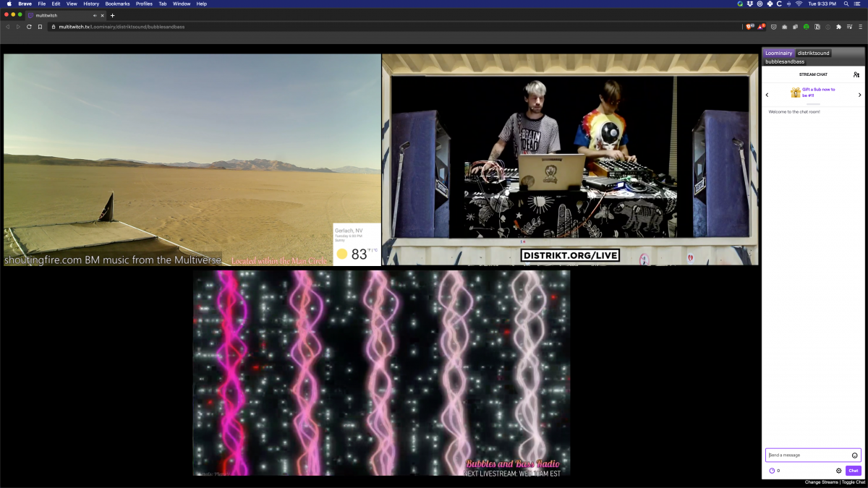Click the green circle extension icon

point(806,27)
